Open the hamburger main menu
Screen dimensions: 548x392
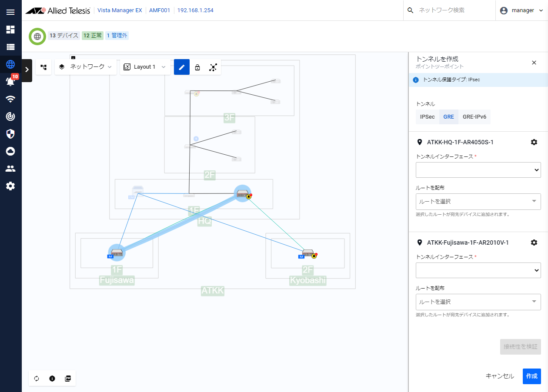tap(10, 12)
